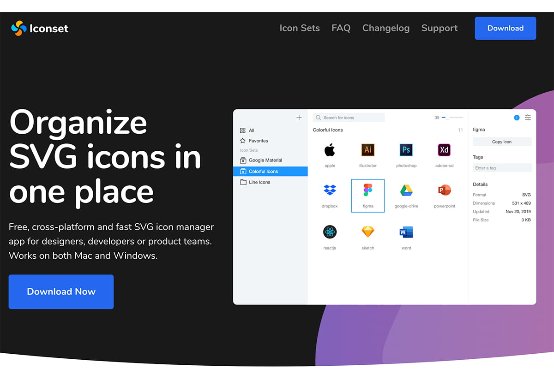Open the Changelog page
This screenshot has height=392, width=554.
point(386,28)
